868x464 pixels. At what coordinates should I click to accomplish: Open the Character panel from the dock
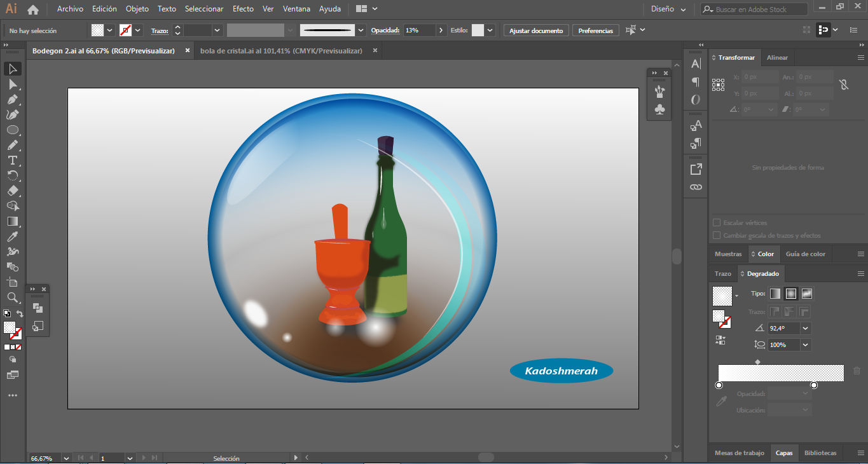click(x=696, y=64)
